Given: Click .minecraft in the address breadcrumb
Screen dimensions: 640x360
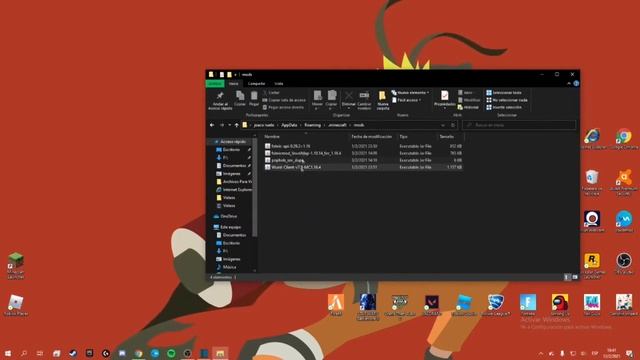Looking at the screenshot, I should click(x=337, y=125).
